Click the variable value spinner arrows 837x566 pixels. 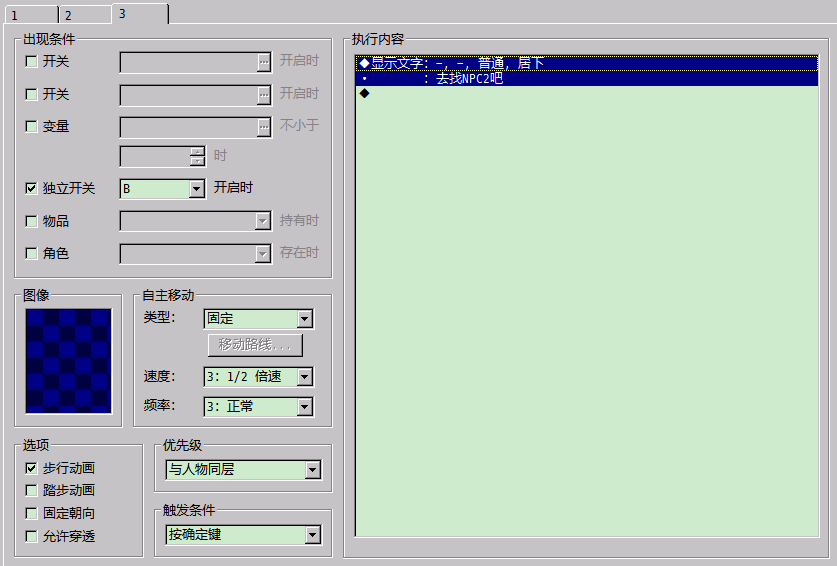click(198, 156)
